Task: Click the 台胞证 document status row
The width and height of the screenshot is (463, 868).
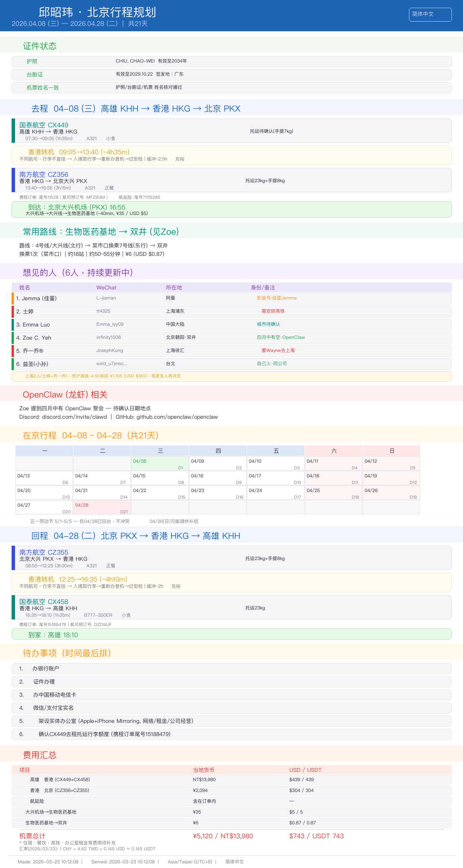Action: (x=231, y=74)
